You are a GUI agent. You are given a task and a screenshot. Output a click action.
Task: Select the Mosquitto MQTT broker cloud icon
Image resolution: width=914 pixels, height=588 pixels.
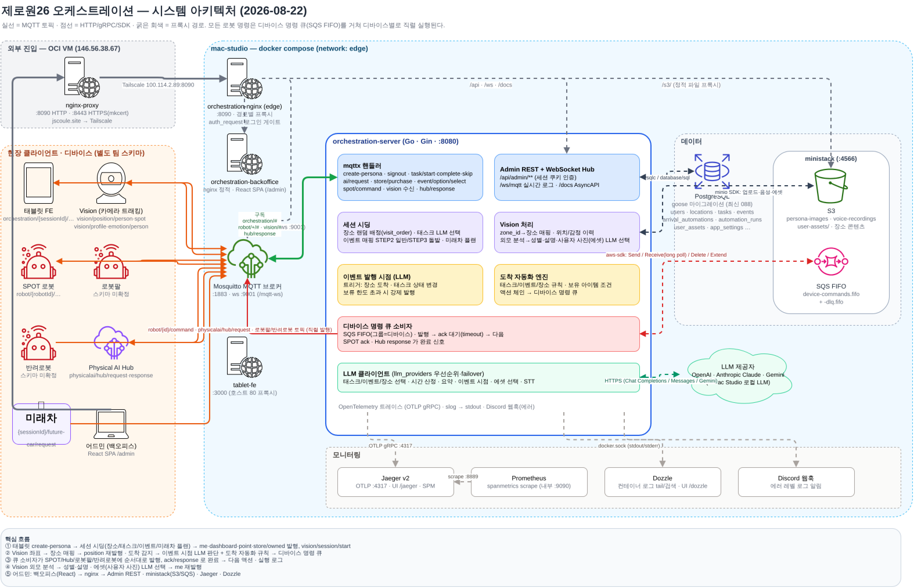(247, 258)
